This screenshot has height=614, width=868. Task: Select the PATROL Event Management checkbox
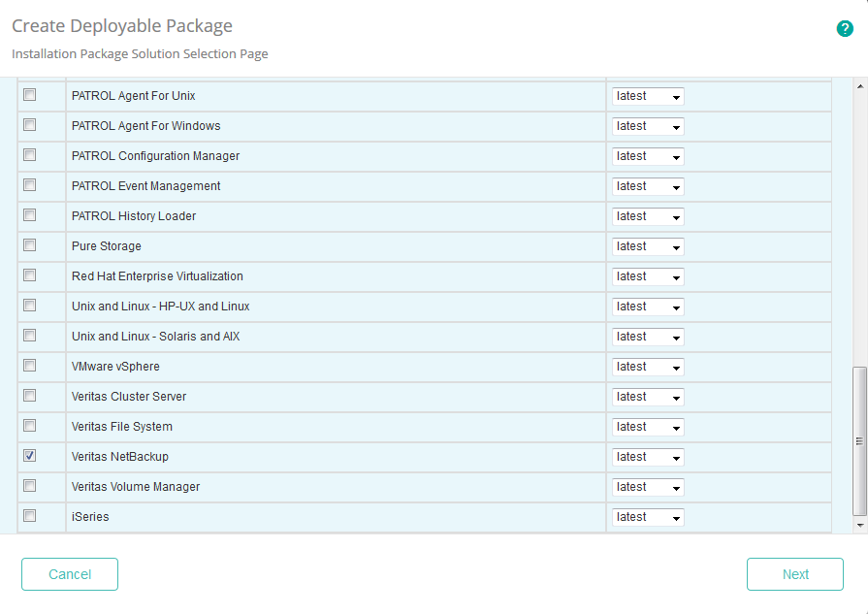(x=29, y=185)
